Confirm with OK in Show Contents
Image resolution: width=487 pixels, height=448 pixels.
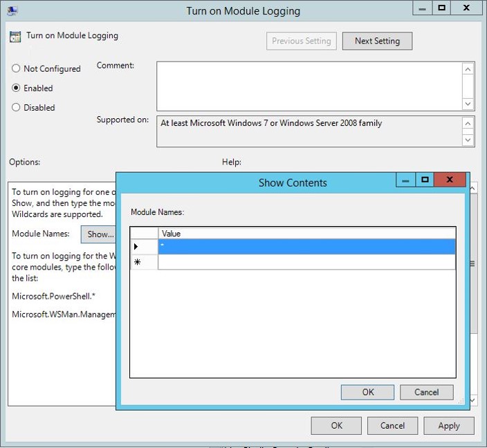368,392
